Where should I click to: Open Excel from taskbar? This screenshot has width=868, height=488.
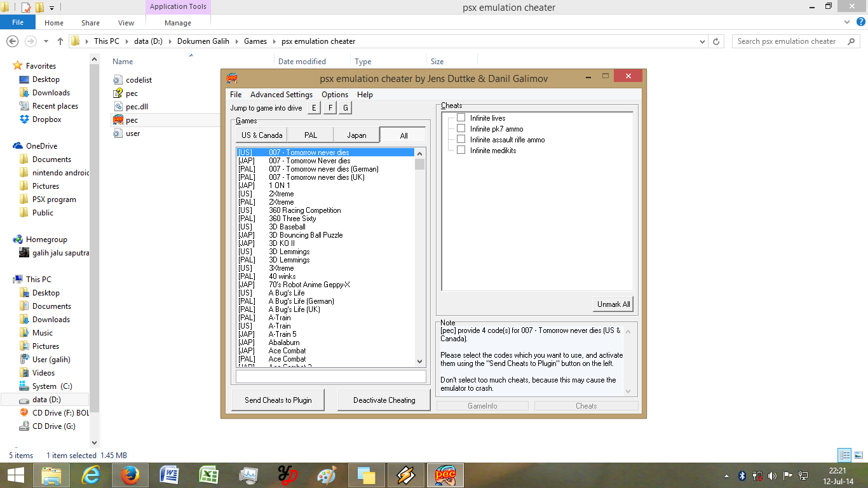click(209, 475)
